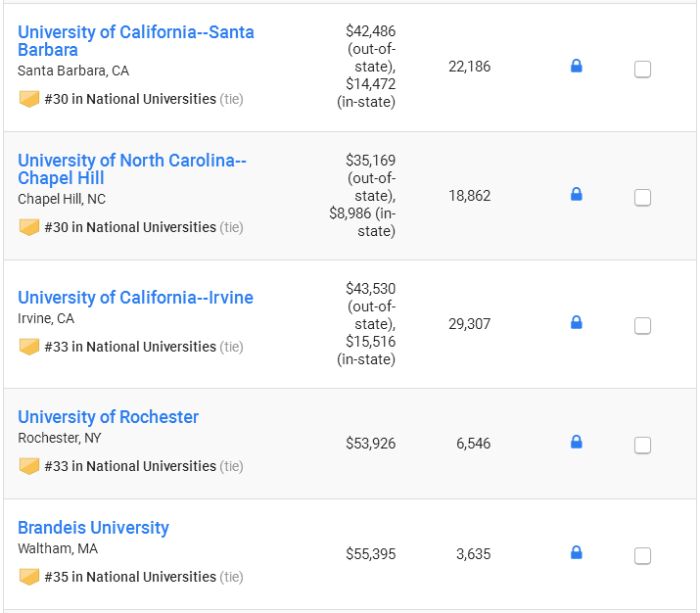Click the ranking badge icon under UC Santa Barbara
The height and width of the screenshot is (613, 700).
[x=29, y=99]
